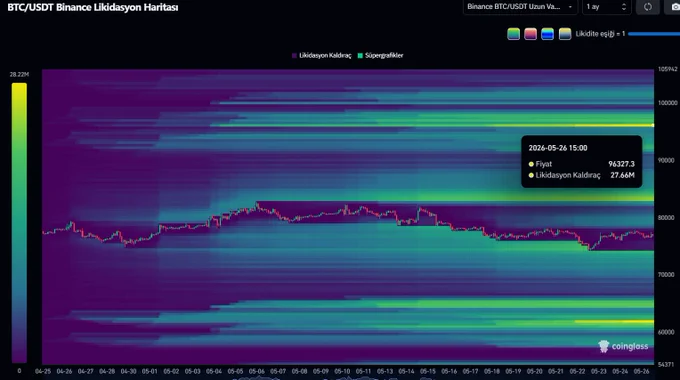Viewport: 680px width, 380px height.
Task: Click the 60000 price axis label
Action: click(x=666, y=332)
